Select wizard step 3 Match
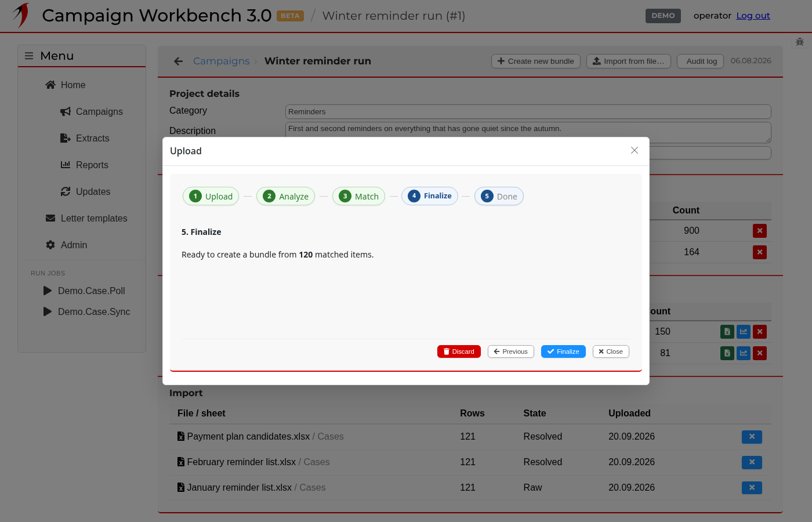812x522 pixels. point(358,196)
